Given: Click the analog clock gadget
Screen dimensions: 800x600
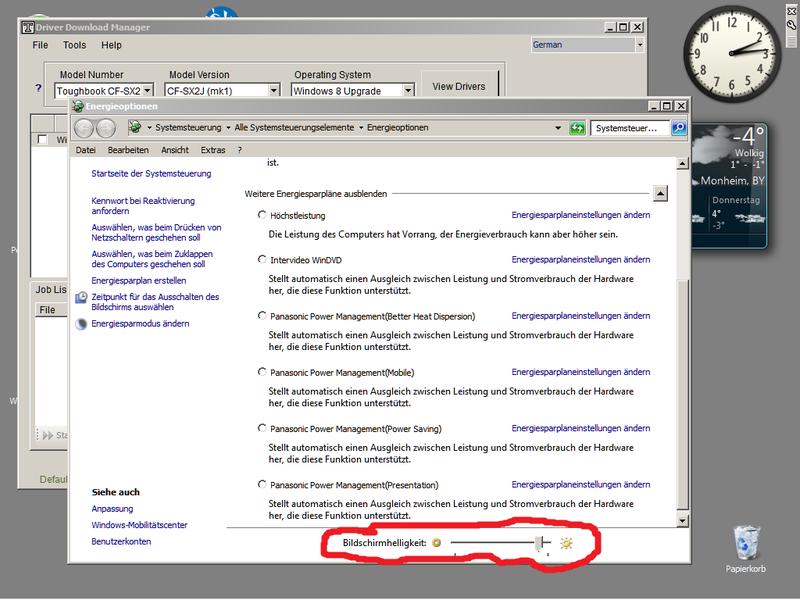Looking at the screenshot, I should click(732, 53).
